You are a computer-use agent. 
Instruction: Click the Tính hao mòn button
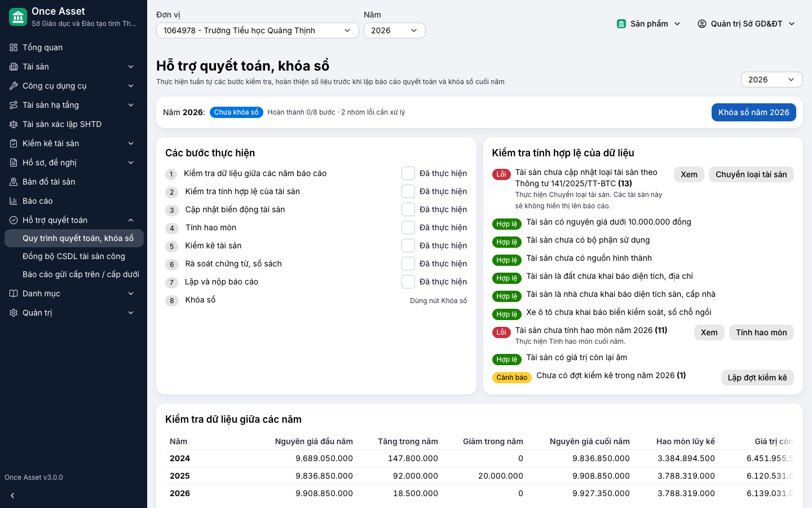(x=761, y=332)
